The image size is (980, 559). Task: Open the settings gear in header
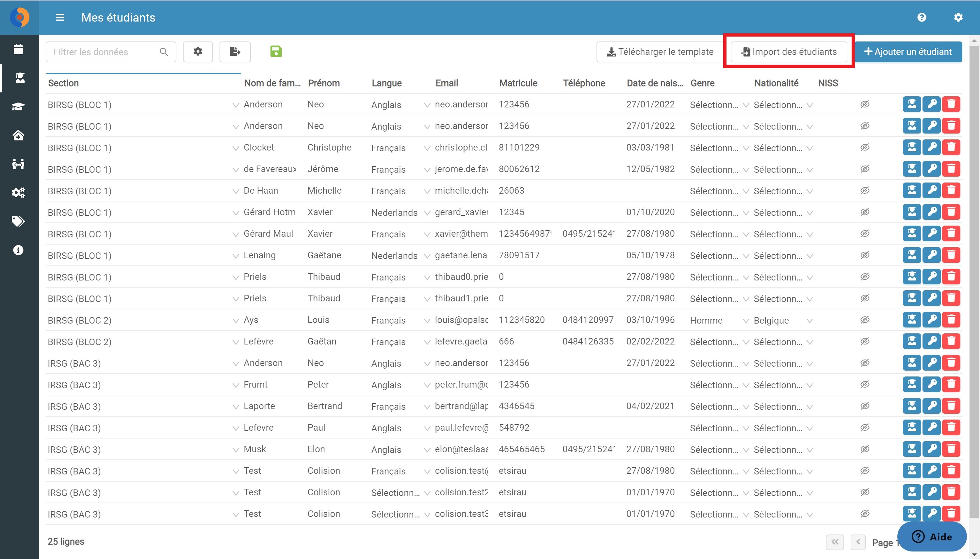(x=958, y=17)
